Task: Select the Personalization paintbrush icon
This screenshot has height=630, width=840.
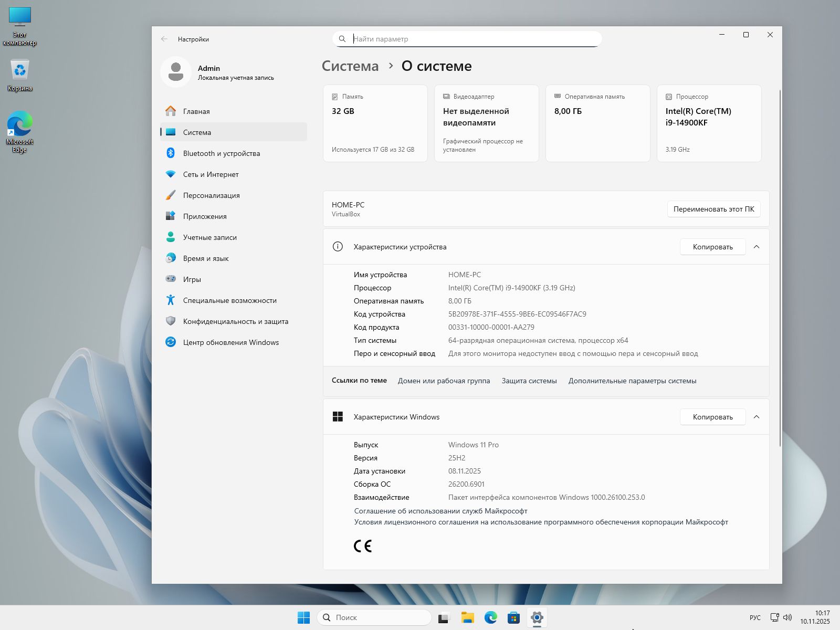Action: tap(171, 195)
